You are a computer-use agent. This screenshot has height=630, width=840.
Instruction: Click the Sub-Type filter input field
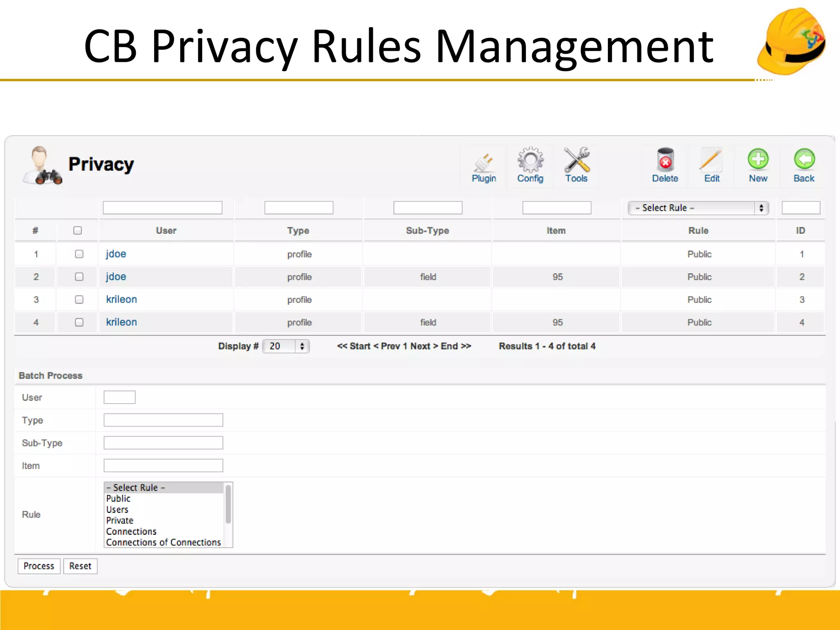pyautogui.click(x=428, y=208)
